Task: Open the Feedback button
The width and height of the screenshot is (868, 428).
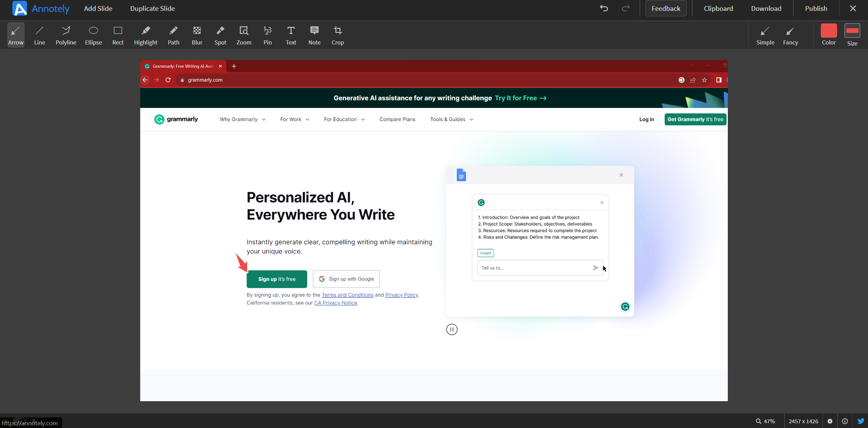Action: [x=666, y=8]
